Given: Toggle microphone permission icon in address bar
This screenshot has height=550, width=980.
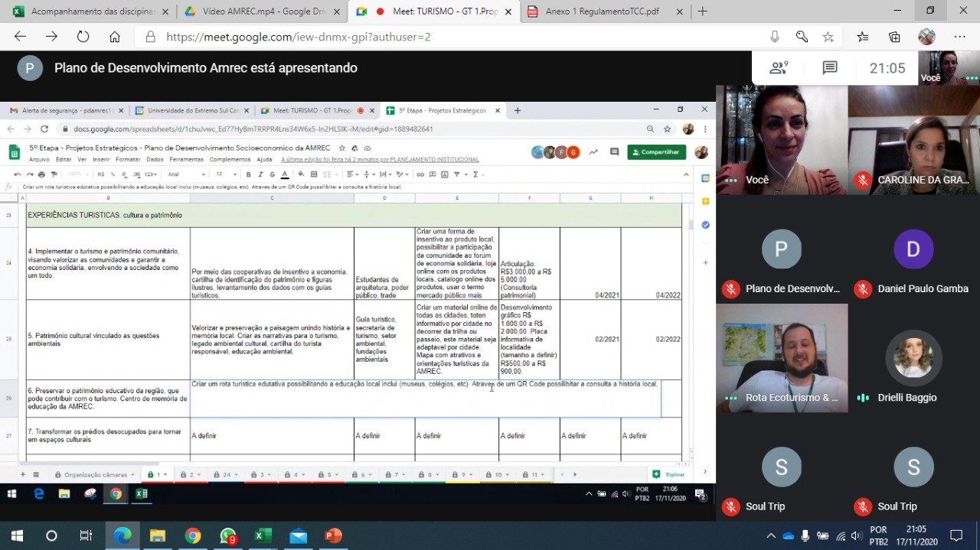Looking at the screenshot, I should 775,37.
